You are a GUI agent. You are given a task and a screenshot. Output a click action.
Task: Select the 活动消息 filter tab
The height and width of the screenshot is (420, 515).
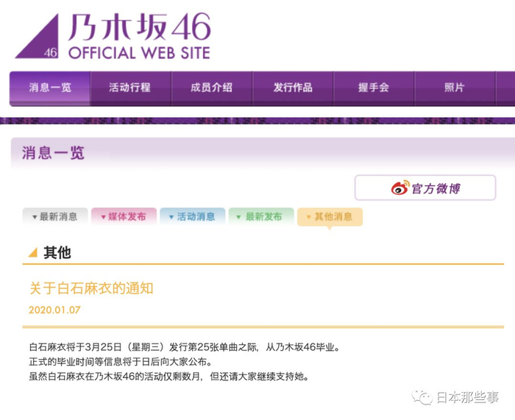click(193, 217)
